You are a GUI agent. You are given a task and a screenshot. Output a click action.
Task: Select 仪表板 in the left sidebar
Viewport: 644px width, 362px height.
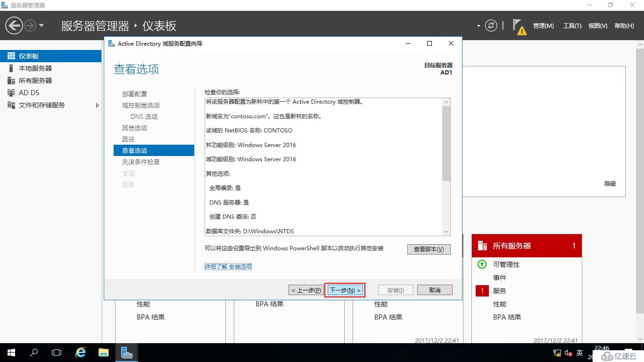[x=50, y=56]
